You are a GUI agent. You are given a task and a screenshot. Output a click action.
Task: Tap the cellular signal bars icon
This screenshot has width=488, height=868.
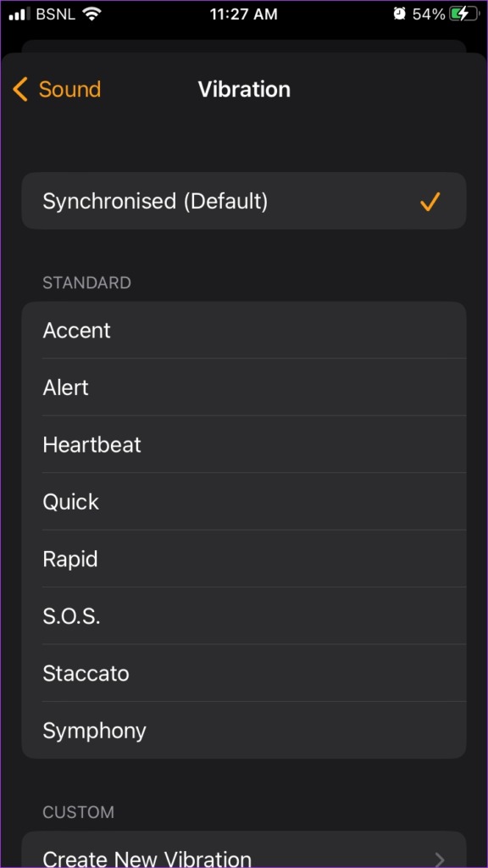[20, 14]
